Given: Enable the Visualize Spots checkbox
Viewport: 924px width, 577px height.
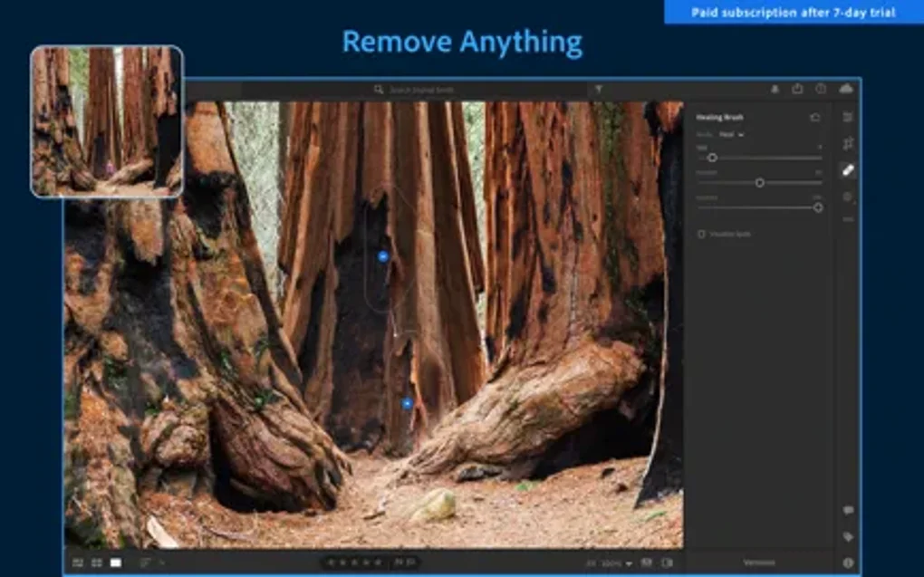Looking at the screenshot, I should [x=701, y=234].
